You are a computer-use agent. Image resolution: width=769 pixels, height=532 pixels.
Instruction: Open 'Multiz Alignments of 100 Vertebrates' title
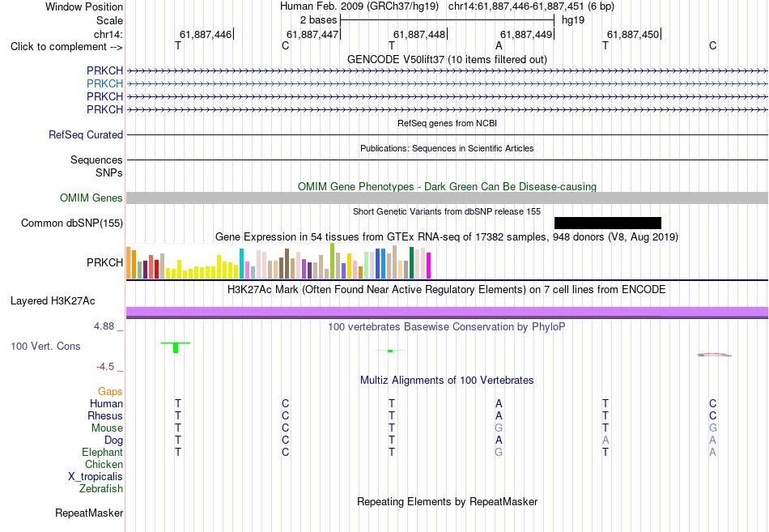coord(447,381)
